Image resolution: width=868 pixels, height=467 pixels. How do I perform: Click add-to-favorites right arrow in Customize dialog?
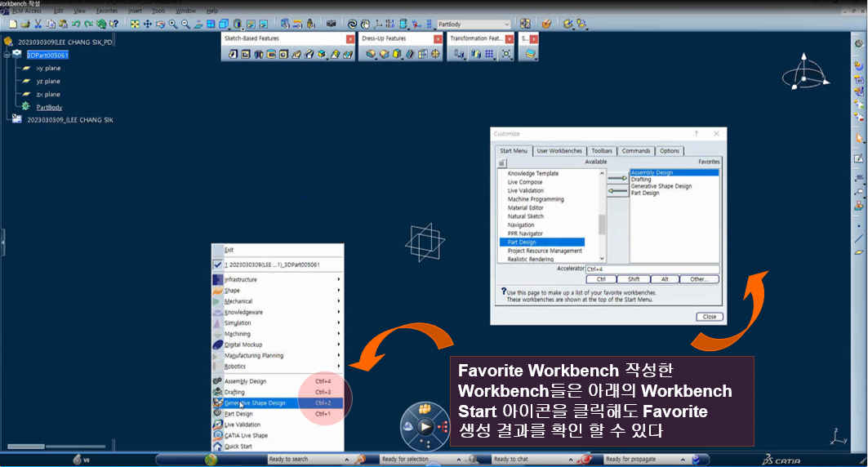(617, 178)
